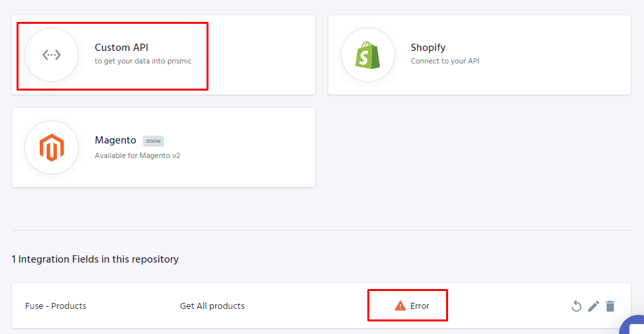Viewport: 644px width, 334px height.
Task: Click the red warning triangle icon
Action: click(400, 306)
